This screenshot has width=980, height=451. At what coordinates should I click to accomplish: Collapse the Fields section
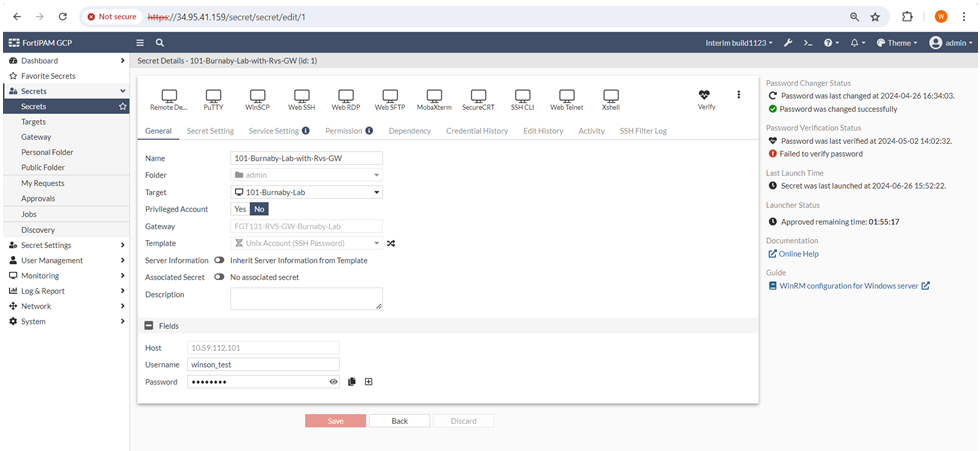click(x=149, y=325)
